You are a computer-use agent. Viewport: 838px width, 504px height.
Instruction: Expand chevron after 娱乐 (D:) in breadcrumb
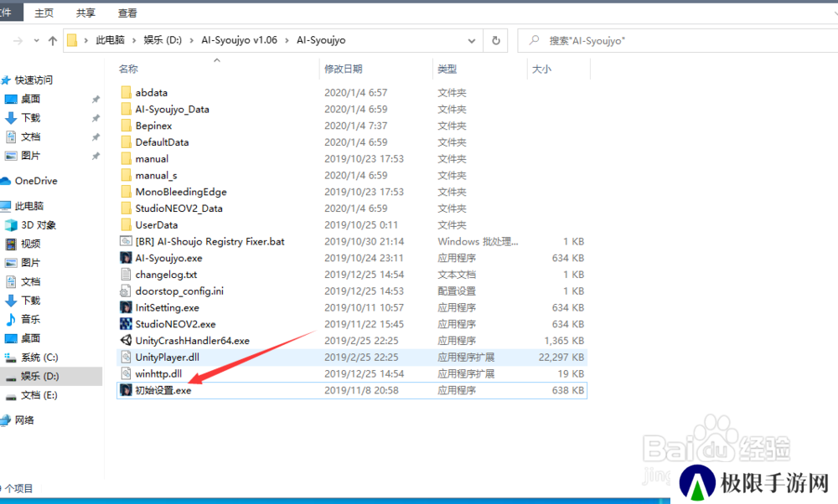[191, 40]
